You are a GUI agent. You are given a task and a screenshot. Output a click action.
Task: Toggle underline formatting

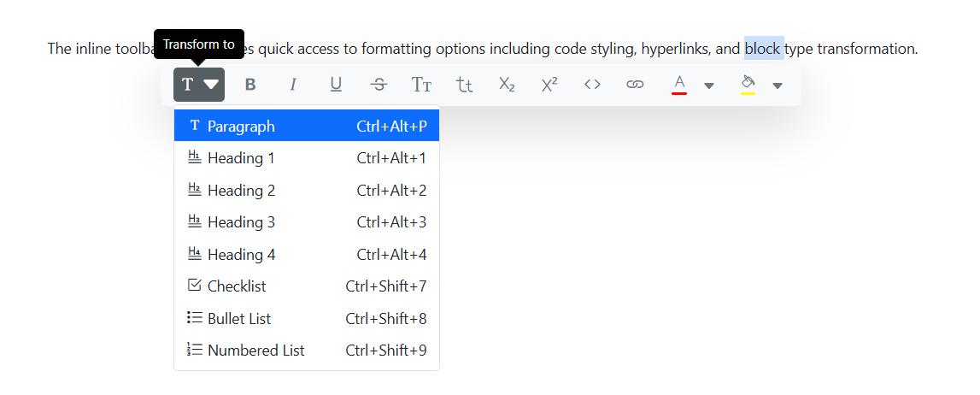coord(336,85)
